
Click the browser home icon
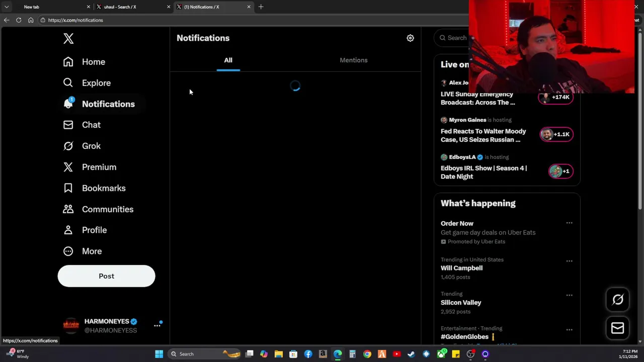pyautogui.click(x=31, y=20)
